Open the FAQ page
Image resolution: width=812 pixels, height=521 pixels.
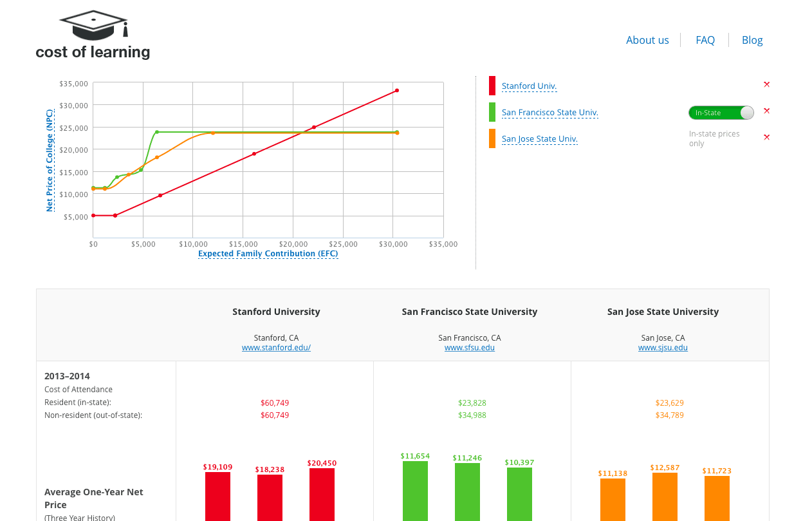(705, 40)
